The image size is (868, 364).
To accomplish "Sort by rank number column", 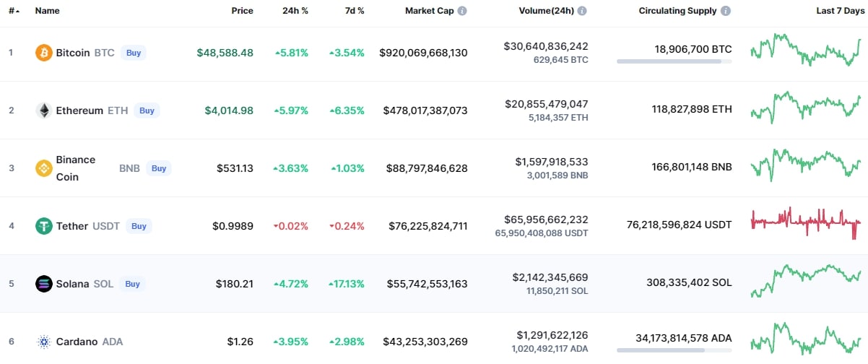I will click(14, 11).
